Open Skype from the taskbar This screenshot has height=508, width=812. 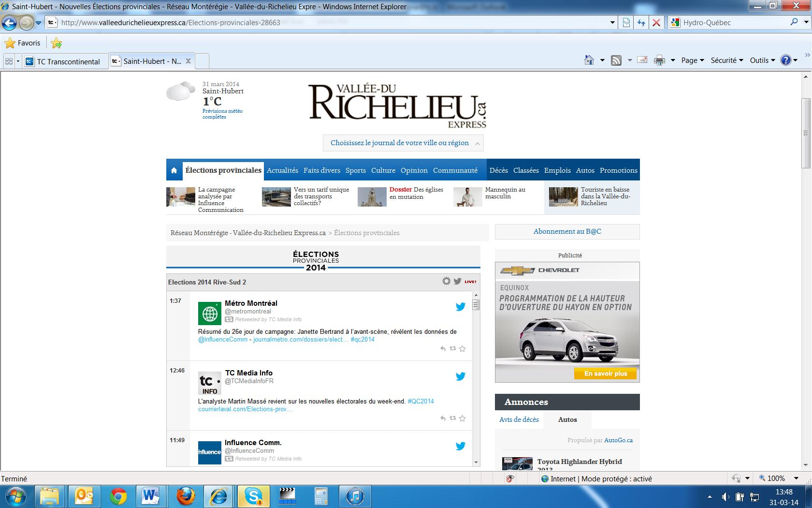253,496
